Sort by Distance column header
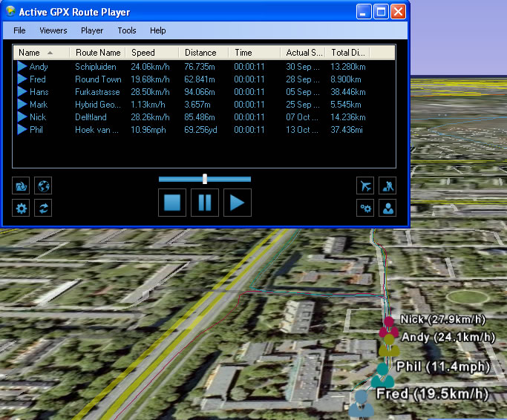 (x=203, y=53)
